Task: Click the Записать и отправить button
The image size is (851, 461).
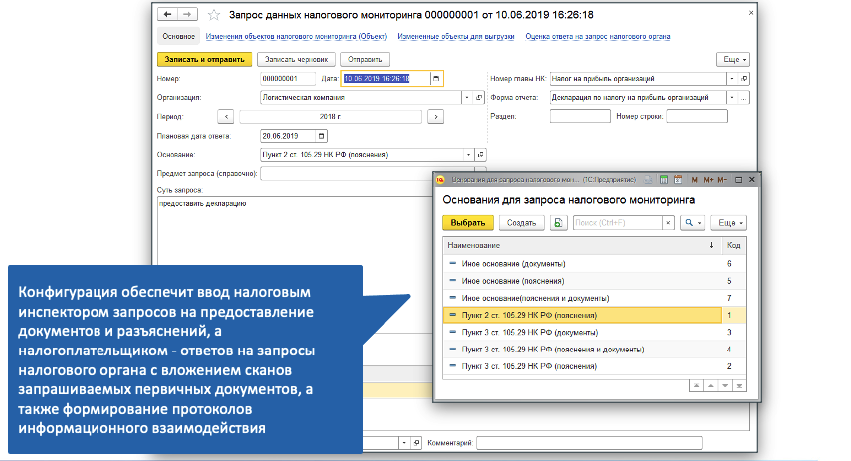Action: tap(202, 59)
